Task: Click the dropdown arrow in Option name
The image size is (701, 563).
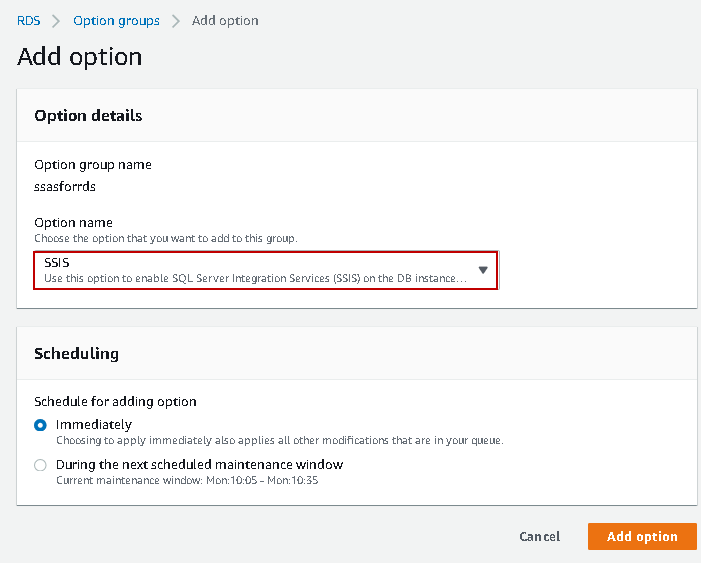Action: click(482, 270)
